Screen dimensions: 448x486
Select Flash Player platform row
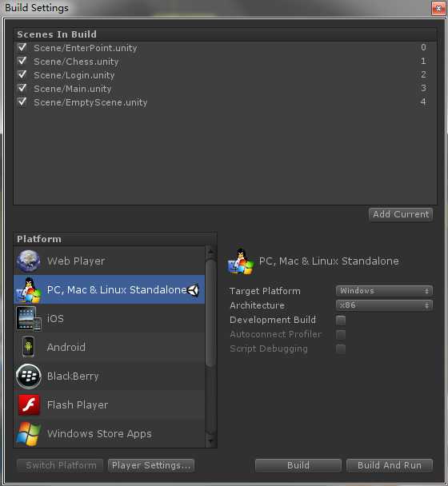[110, 404]
